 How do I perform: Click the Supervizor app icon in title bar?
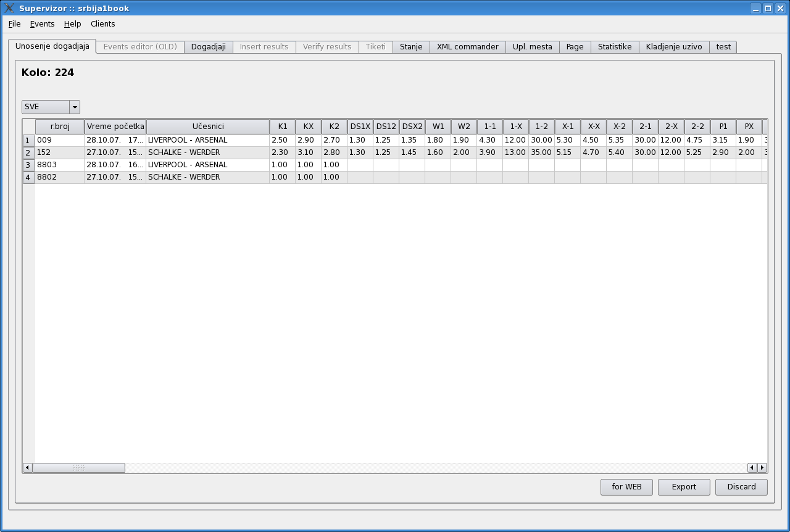click(x=9, y=9)
